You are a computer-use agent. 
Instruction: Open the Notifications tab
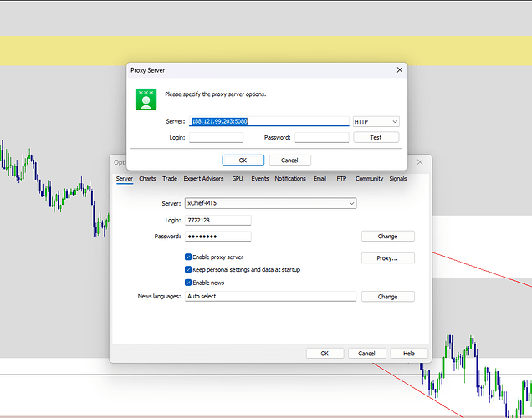coord(290,179)
